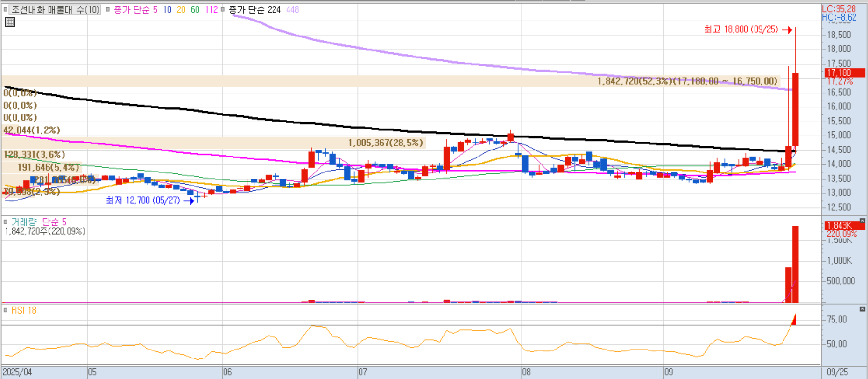Click the 75.00 RSI axis label
This screenshot has width=868, height=379.
837,320
